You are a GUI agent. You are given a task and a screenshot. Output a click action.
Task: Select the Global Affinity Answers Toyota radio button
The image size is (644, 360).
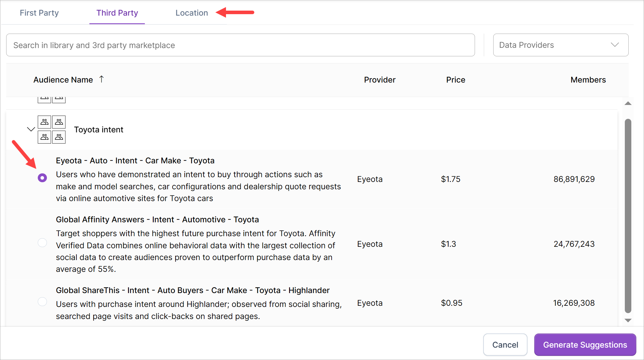[42, 243]
